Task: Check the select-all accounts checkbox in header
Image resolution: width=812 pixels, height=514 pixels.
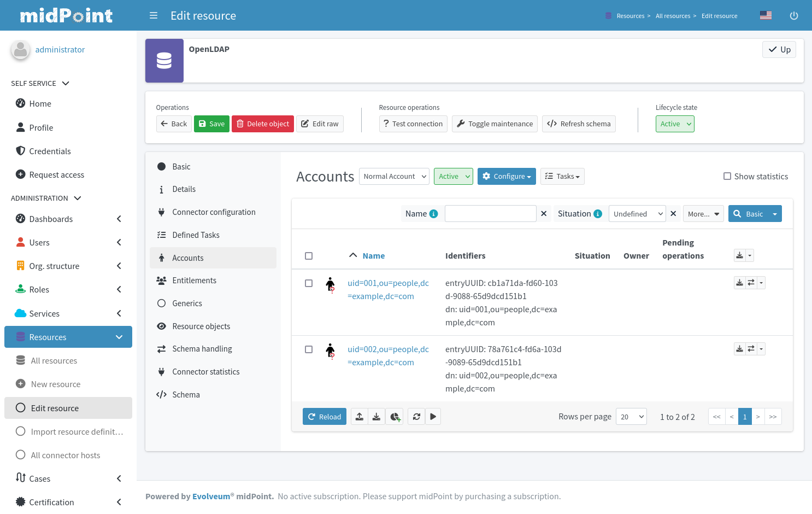Action: click(x=309, y=255)
